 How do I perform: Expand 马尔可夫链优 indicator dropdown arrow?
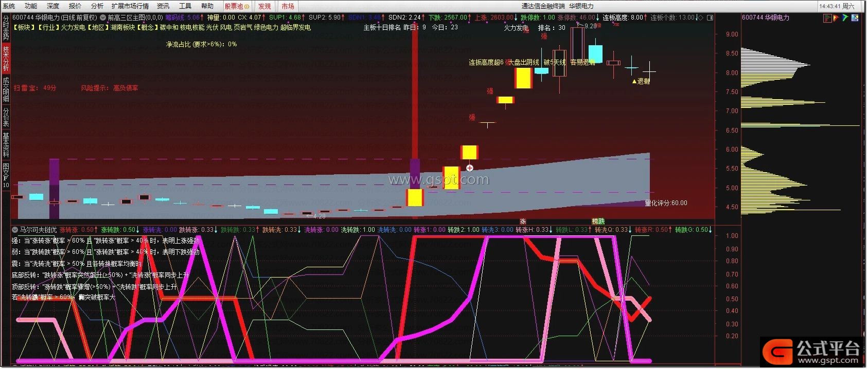(x=15, y=230)
